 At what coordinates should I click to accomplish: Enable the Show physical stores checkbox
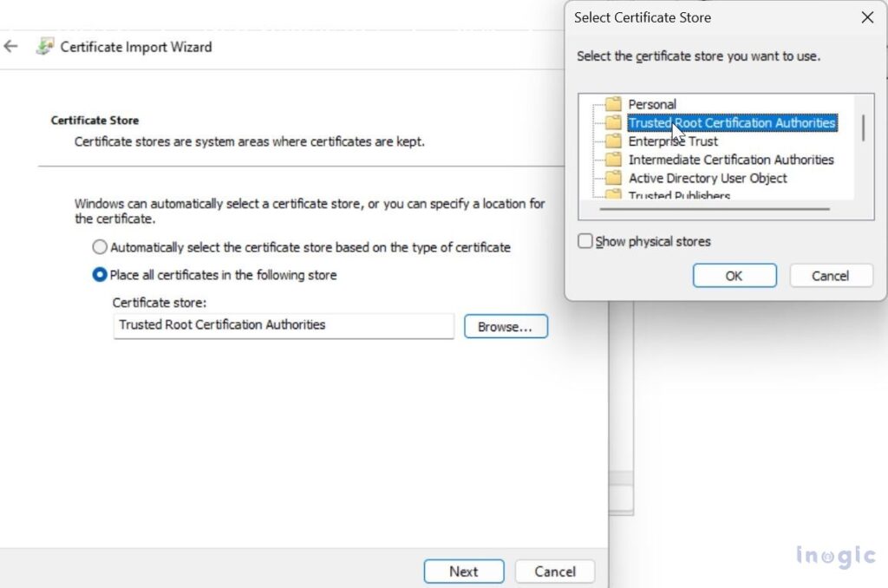(x=585, y=241)
